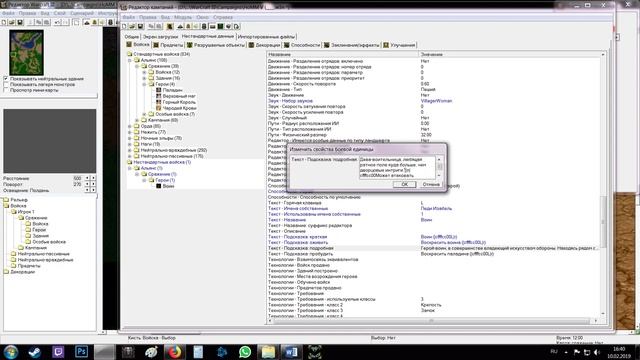Expand Здания (16) folder node
This screenshot has height=360, width=640.
144,78
